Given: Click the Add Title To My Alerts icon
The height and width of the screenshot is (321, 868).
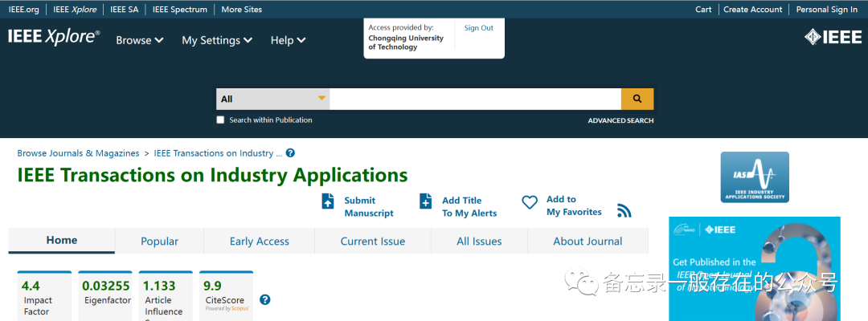Looking at the screenshot, I should click(425, 201).
